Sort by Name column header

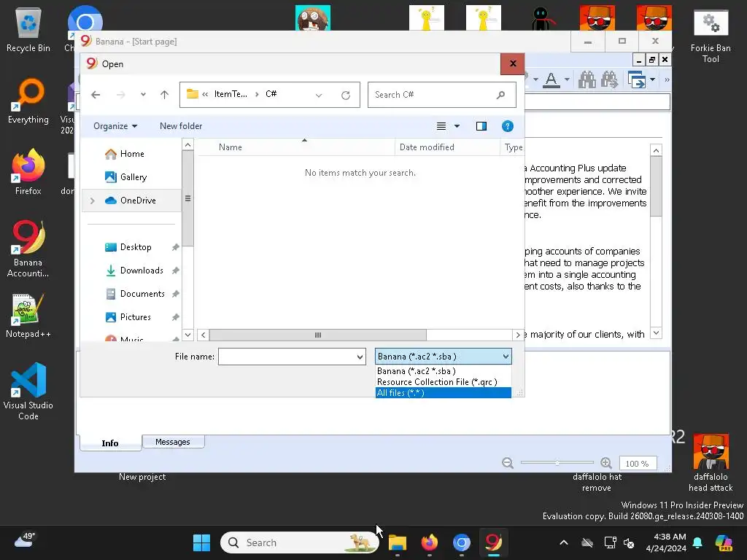click(296, 147)
